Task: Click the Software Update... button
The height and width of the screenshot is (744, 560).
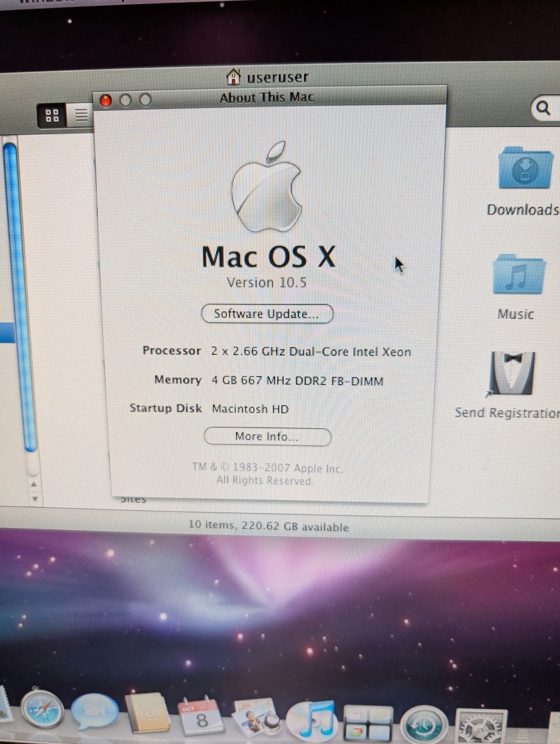Action: (x=267, y=314)
